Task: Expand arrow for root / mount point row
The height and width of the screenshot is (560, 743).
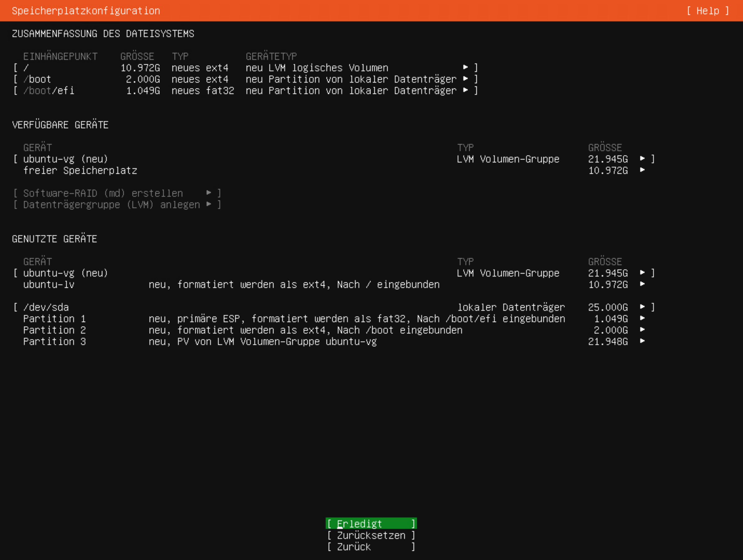Action: point(466,67)
